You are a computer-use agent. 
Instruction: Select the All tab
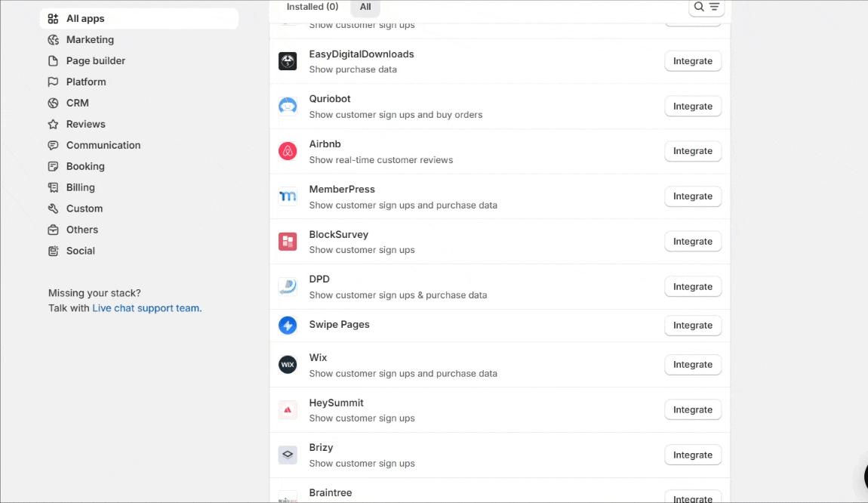(x=365, y=7)
